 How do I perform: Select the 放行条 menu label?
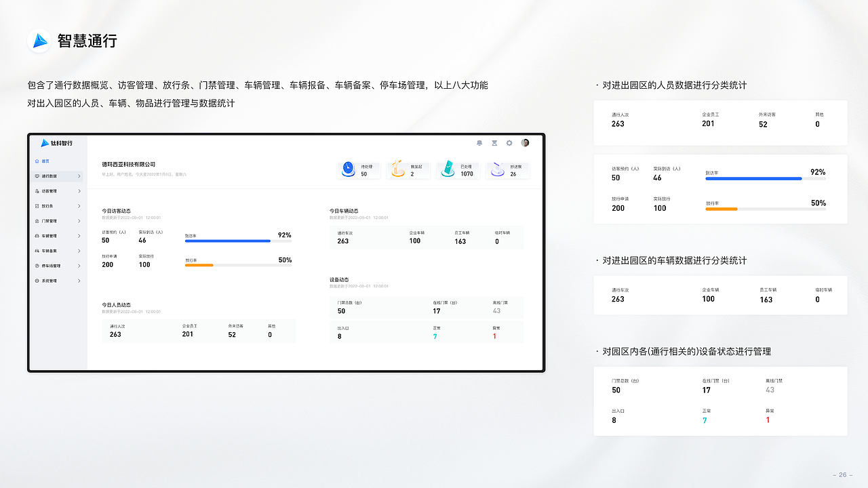pos(47,206)
